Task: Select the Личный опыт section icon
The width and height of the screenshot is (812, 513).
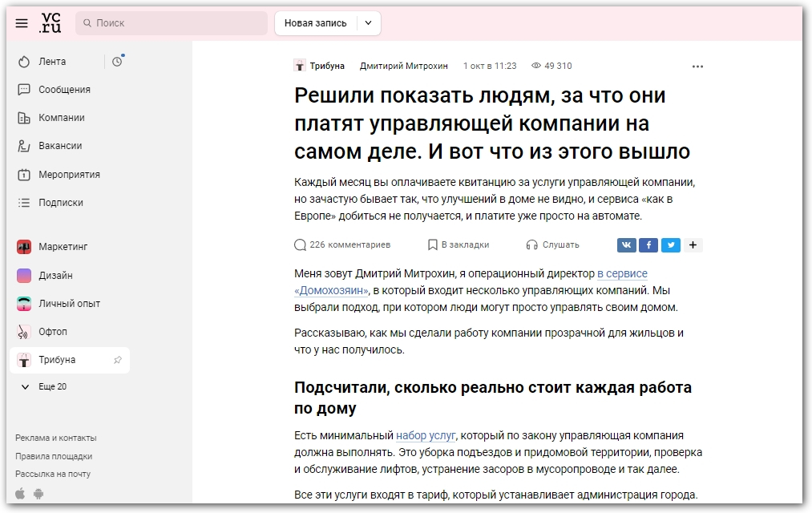Action: [x=24, y=303]
